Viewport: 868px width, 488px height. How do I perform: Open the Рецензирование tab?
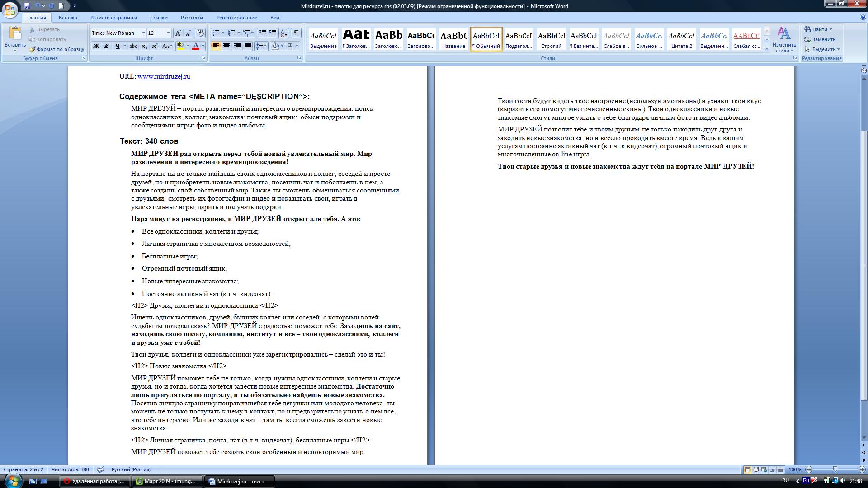(236, 18)
